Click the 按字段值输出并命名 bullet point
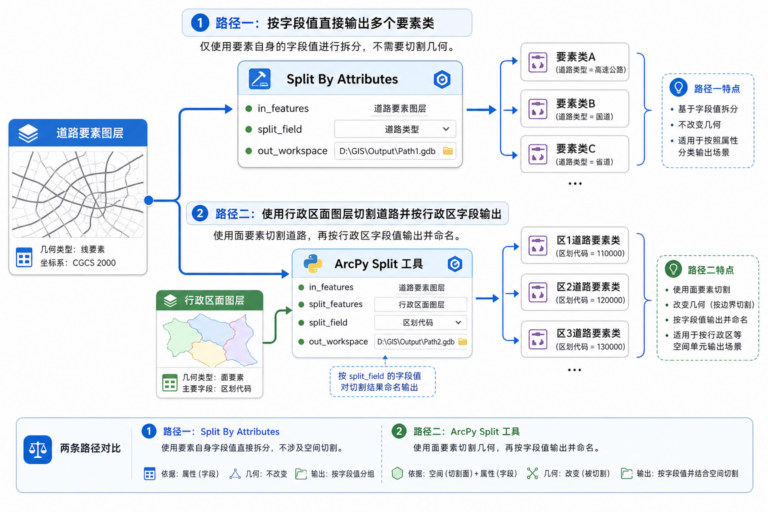The width and height of the screenshot is (768, 512). pos(710,319)
